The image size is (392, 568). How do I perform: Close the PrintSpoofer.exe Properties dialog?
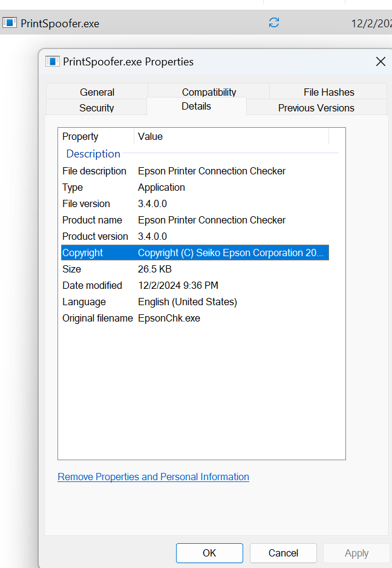click(x=381, y=62)
